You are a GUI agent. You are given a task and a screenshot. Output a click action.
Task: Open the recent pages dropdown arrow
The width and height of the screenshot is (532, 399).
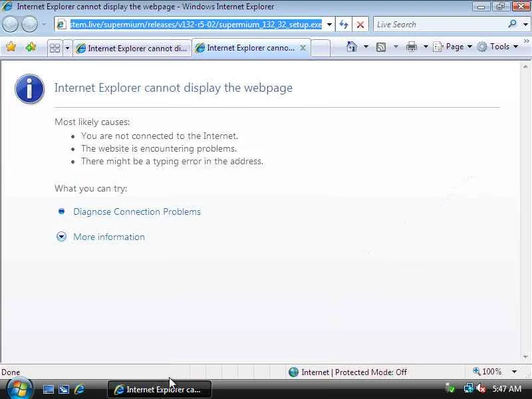click(x=44, y=25)
